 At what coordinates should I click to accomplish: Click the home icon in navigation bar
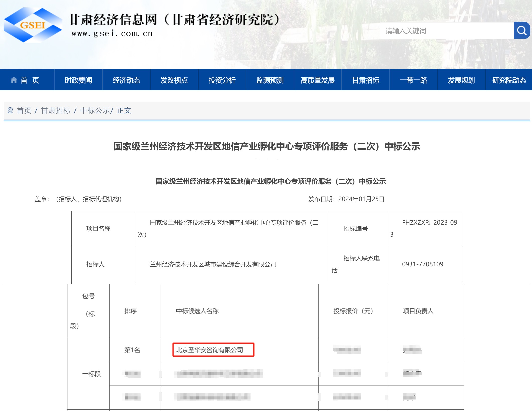tap(14, 80)
